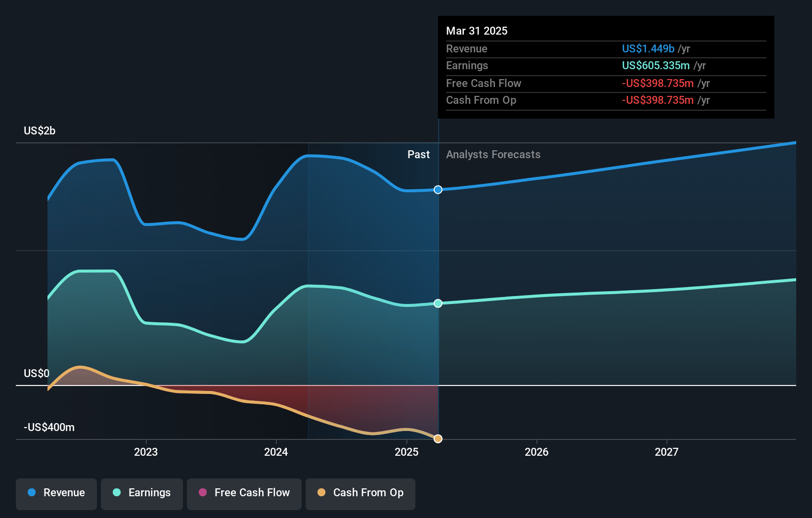Viewport: 812px width, 518px height.
Task: Click the Cash From Op tooltip label
Action: point(481,100)
